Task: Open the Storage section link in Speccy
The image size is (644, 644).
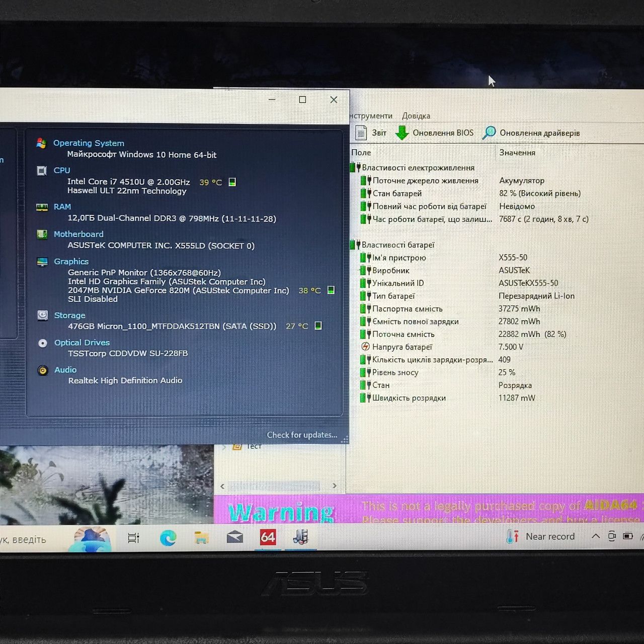Action: tap(69, 315)
